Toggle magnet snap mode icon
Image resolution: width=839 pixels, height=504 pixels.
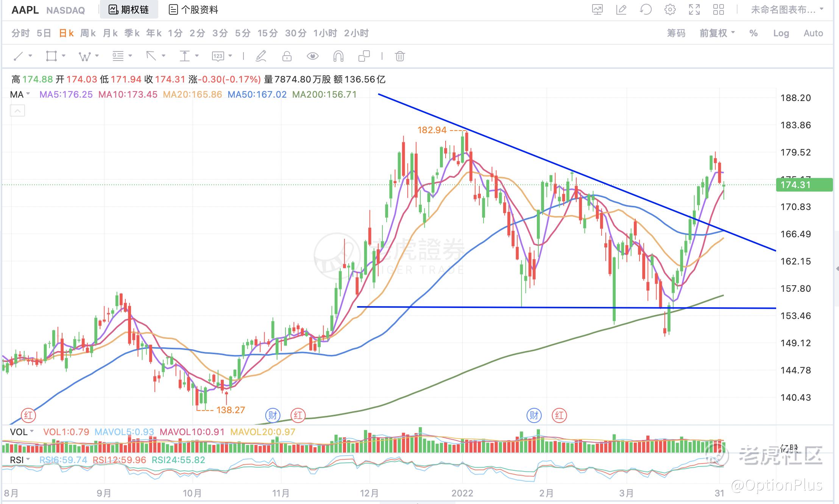(338, 56)
